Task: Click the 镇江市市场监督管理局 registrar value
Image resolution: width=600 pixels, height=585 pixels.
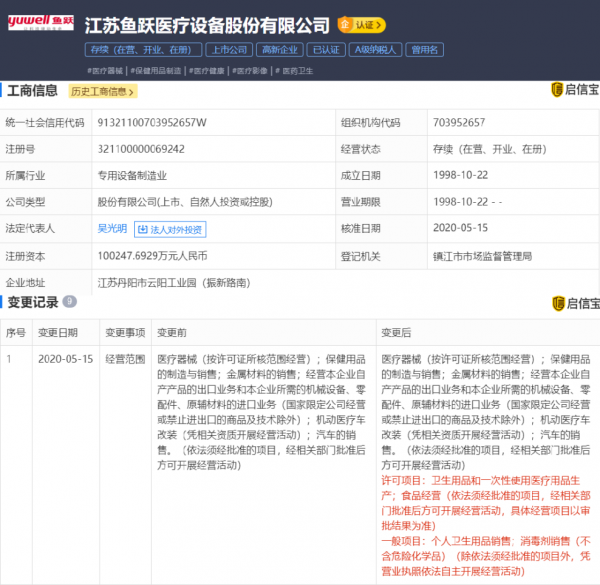Action: pyautogui.click(x=483, y=256)
